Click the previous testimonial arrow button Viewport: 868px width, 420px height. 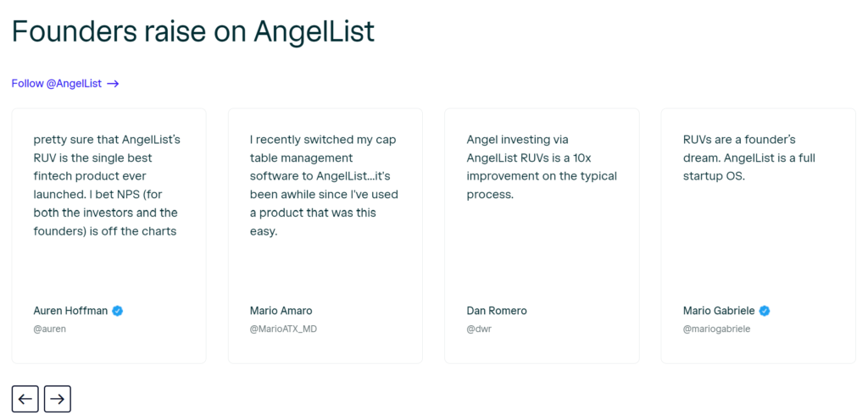pyautogui.click(x=25, y=399)
